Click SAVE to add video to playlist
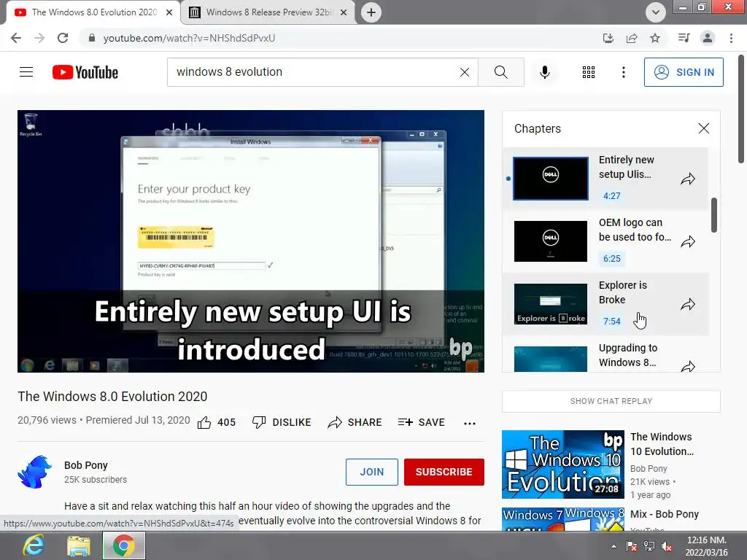Image resolution: width=747 pixels, height=560 pixels. (421, 422)
